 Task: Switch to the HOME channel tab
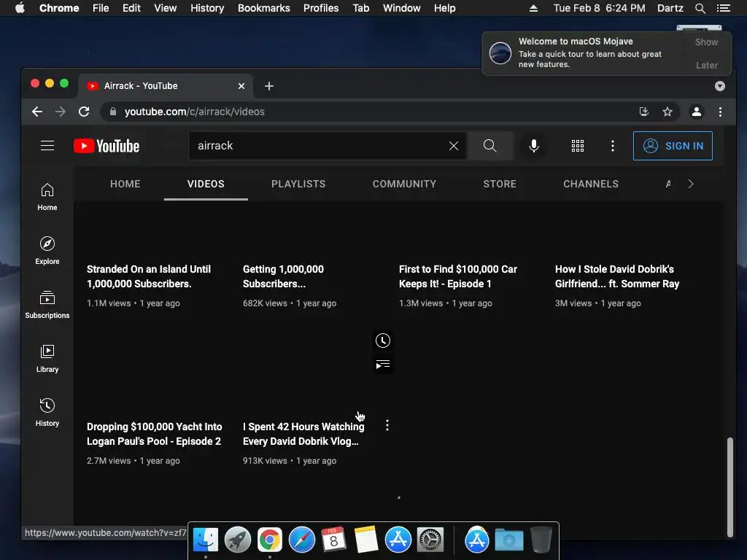[x=125, y=184]
